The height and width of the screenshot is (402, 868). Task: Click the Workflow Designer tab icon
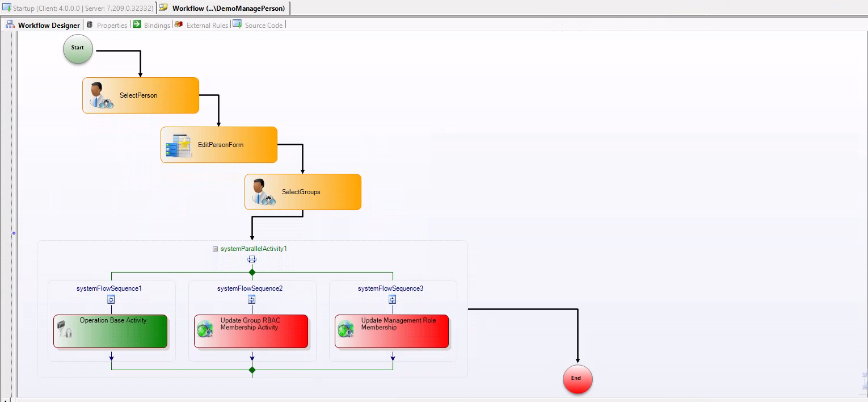pyautogui.click(x=10, y=24)
